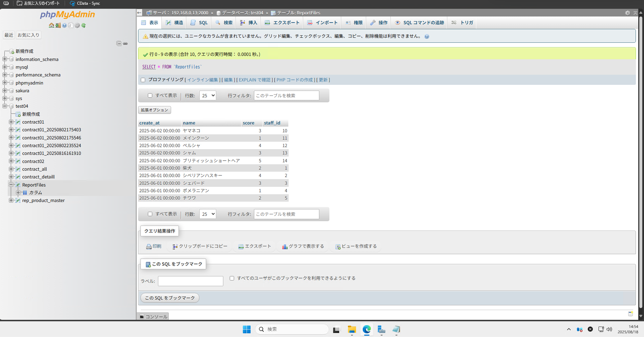
Task: Collapse the test04 database node
Action: 4,106
